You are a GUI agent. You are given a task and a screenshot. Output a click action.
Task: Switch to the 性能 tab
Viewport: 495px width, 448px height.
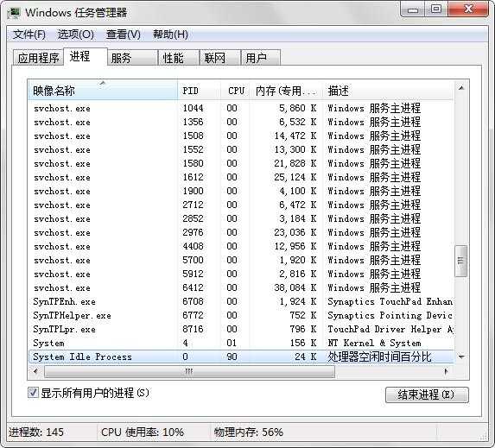coord(178,58)
